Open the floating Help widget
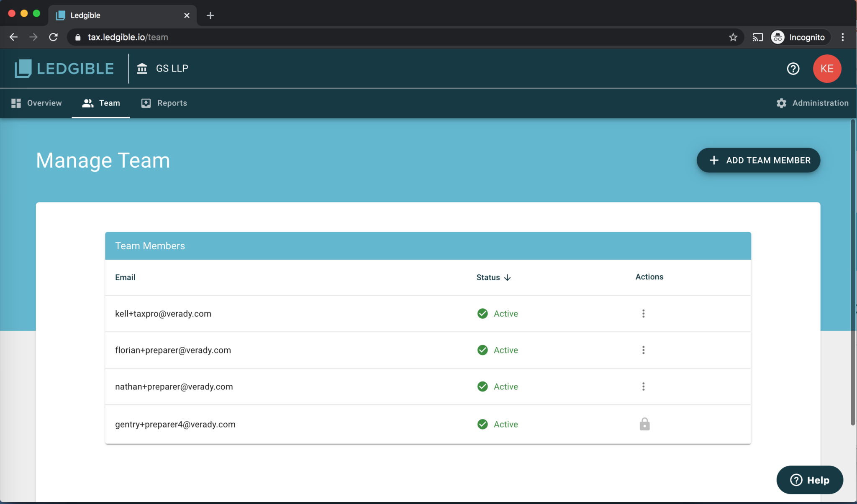This screenshot has height=504, width=857. (809, 480)
